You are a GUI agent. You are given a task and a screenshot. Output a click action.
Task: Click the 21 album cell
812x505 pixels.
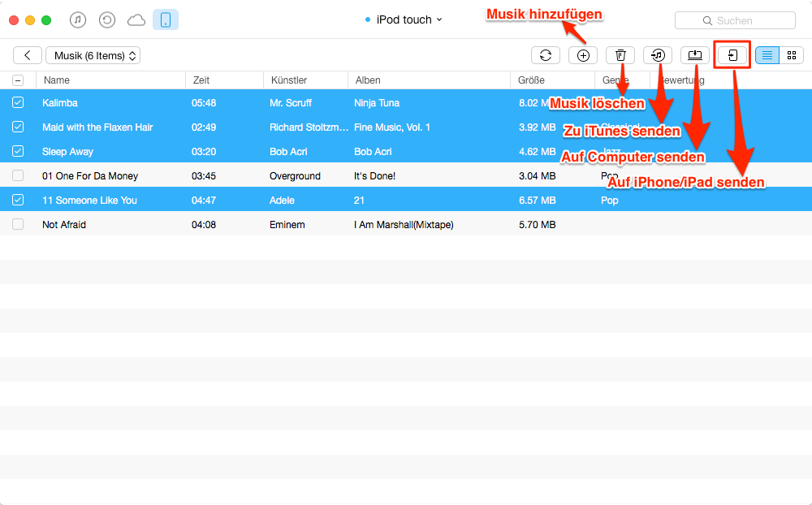[x=359, y=201]
